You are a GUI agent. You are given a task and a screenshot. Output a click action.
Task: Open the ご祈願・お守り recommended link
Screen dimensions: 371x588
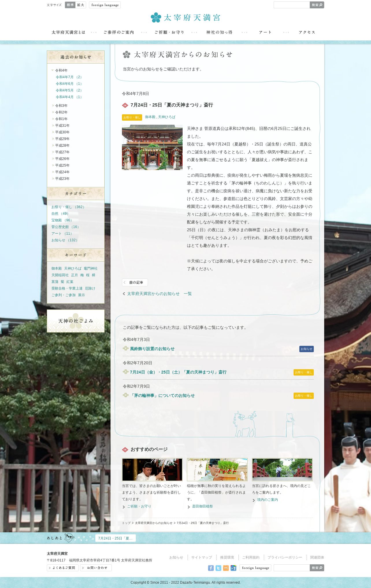139,506
